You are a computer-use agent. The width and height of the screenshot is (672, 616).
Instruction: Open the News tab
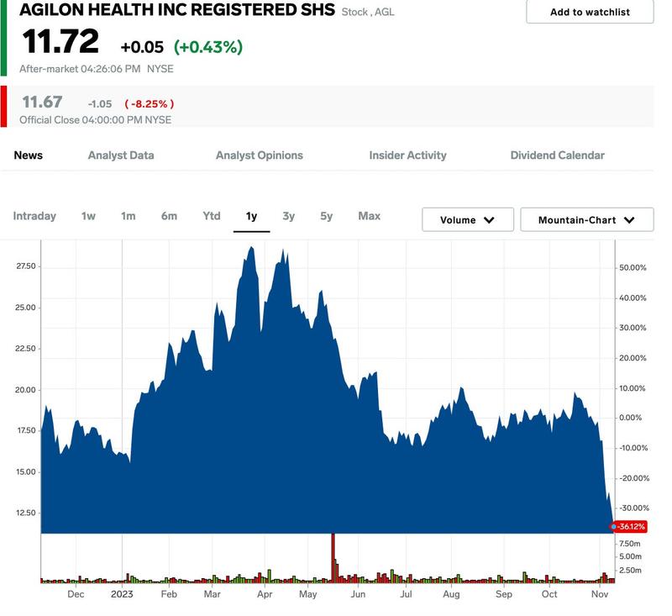tap(29, 155)
